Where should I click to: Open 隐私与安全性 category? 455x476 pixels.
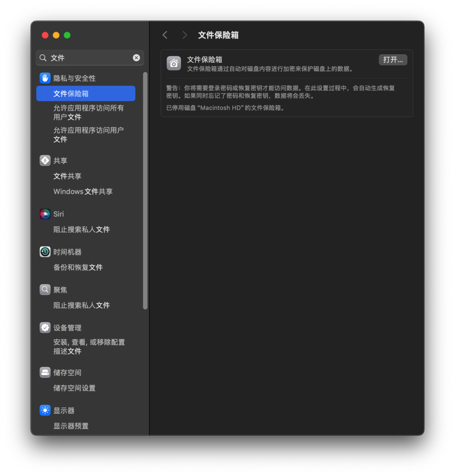[74, 78]
